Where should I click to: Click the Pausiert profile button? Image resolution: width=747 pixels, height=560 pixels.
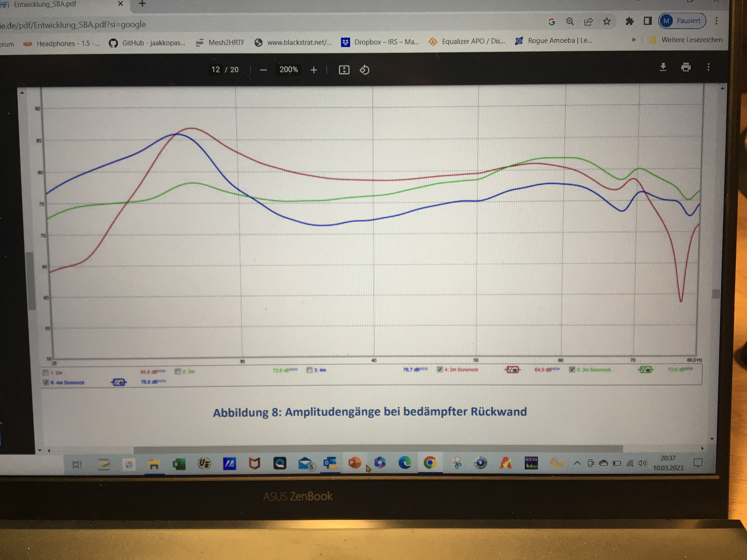click(682, 21)
